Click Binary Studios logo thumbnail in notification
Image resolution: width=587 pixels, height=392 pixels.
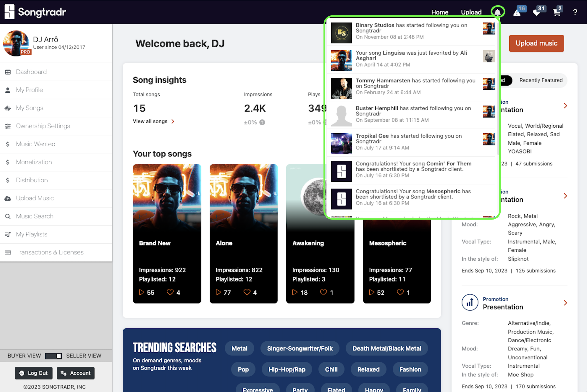[341, 33]
